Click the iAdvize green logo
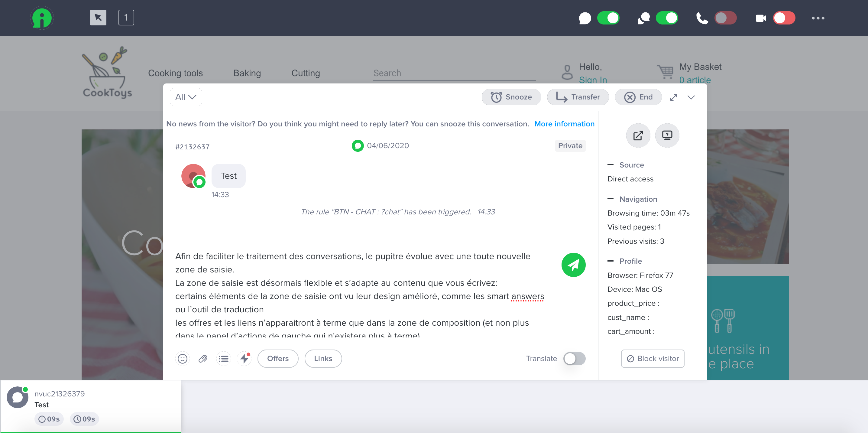The height and width of the screenshot is (433, 868). [x=42, y=18]
